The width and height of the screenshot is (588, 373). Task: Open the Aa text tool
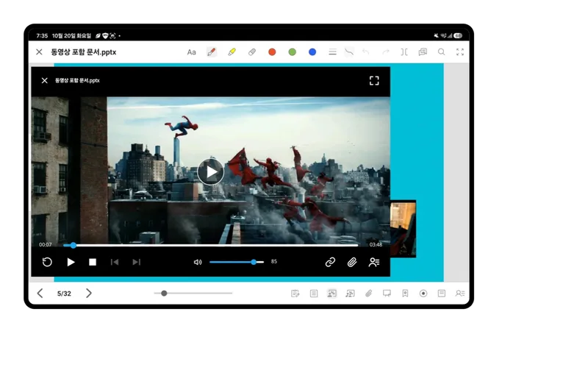pos(191,52)
